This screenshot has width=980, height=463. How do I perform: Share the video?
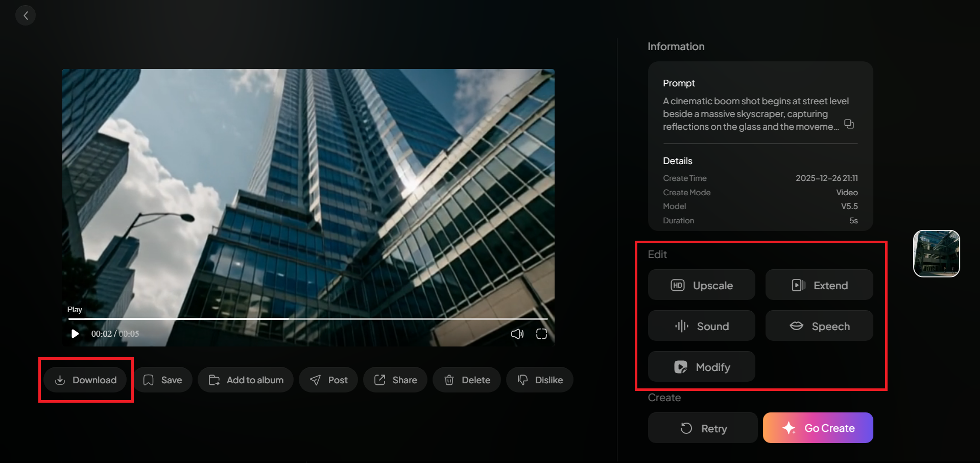[x=395, y=380]
